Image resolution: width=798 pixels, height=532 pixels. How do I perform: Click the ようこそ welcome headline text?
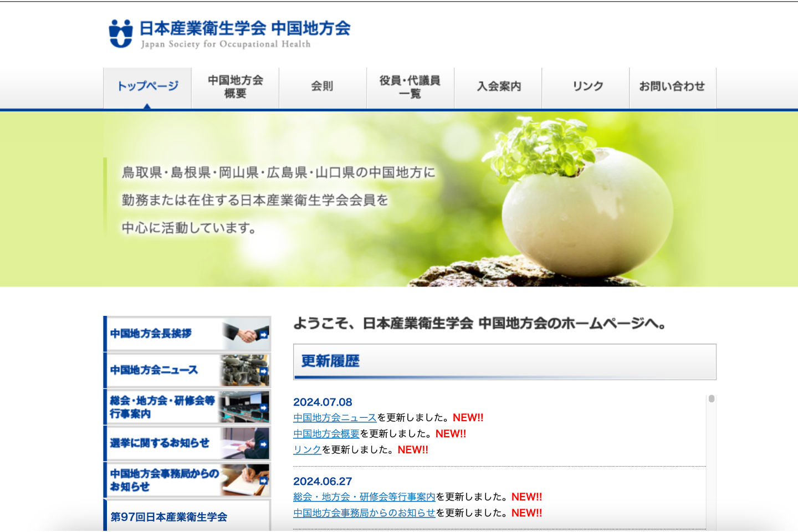(x=479, y=323)
